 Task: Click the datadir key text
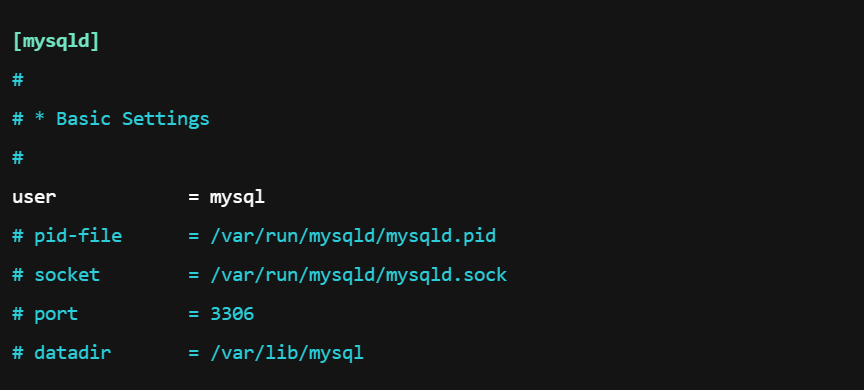(x=72, y=353)
